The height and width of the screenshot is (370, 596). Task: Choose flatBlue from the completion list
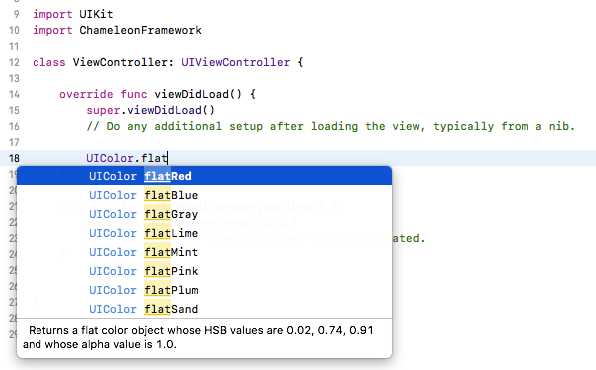point(204,195)
